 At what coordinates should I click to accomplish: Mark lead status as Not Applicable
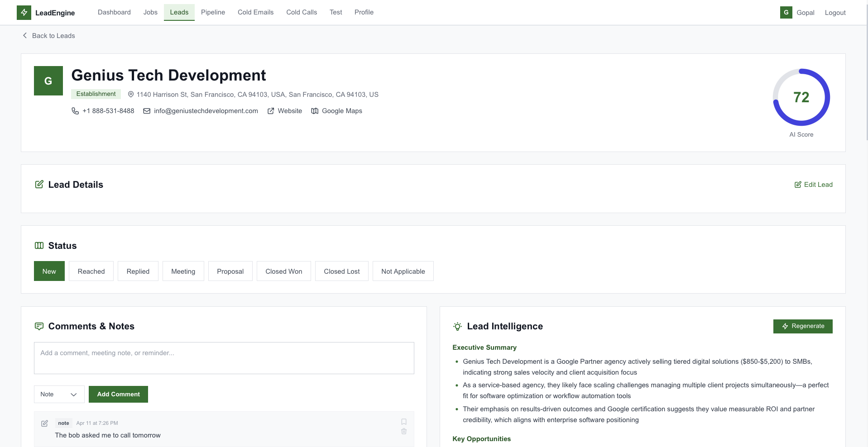pyautogui.click(x=403, y=271)
